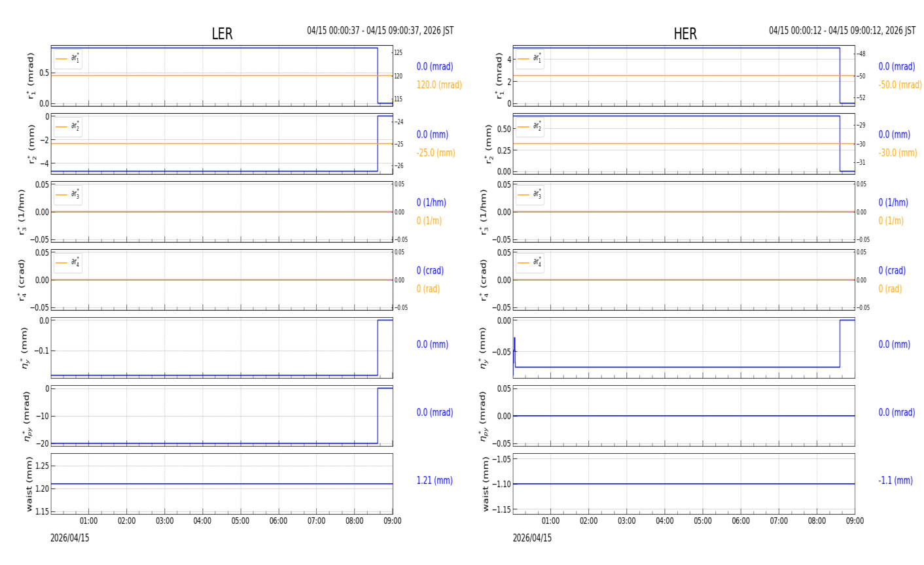Viewport: 924px width, 565px height.
Task: Click the "03:00" time tick under HER
Action: [x=627, y=521]
